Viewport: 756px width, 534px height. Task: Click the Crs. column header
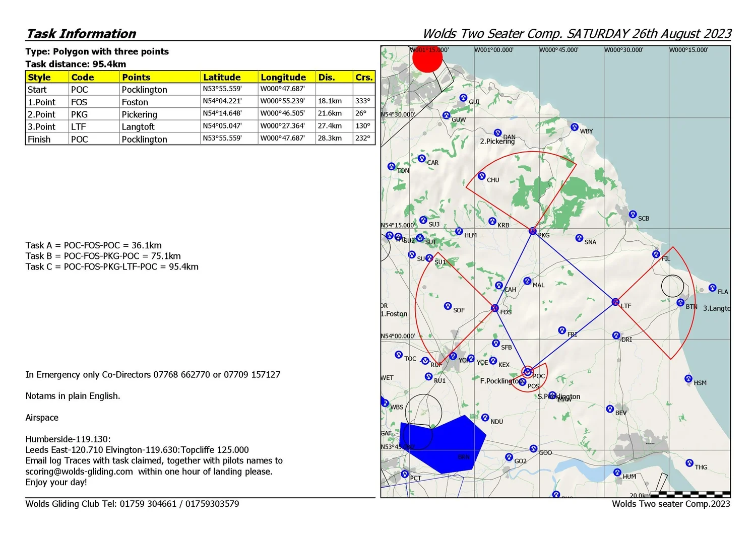[x=364, y=77]
